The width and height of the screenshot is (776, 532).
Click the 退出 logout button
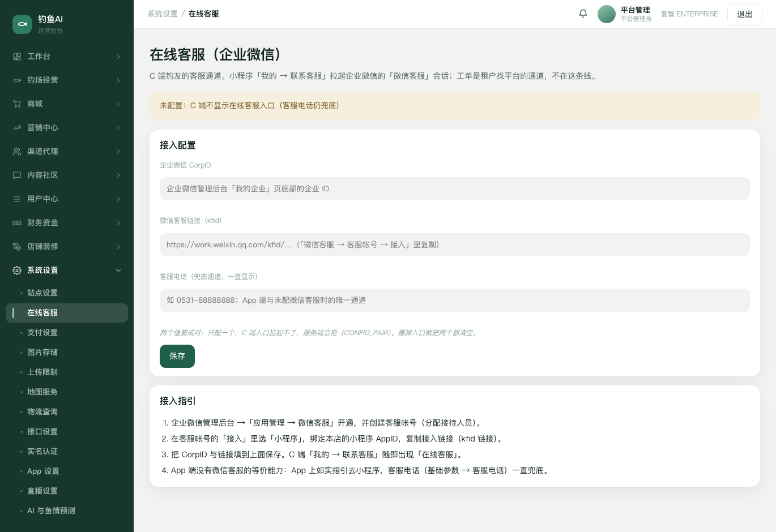[745, 14]
